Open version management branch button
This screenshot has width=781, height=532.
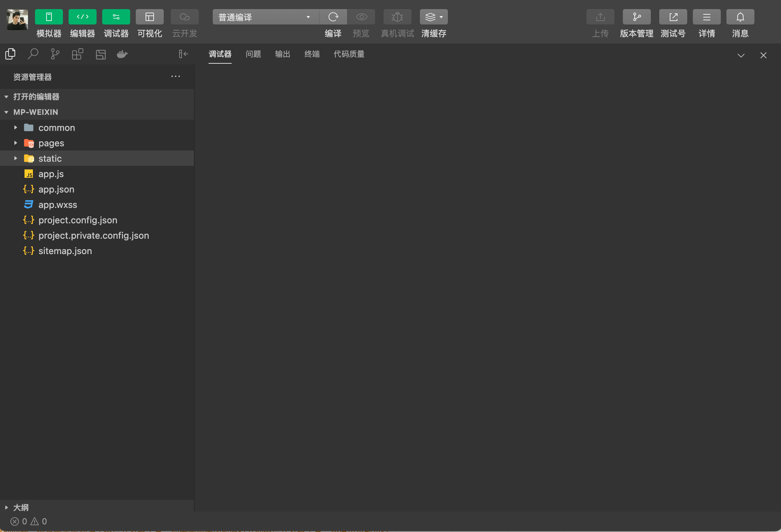[636, 17]
